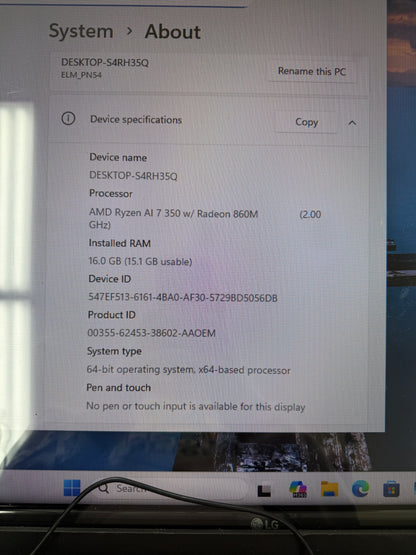This screenshot has width=416, height=555.
Task: Launch the Microsoft 365 Copilot app
Action: click(x=298, y=489)
